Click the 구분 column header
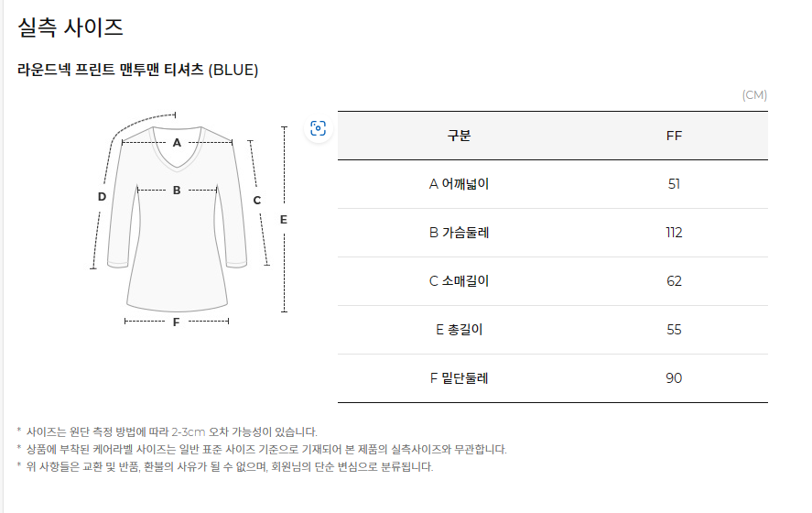 (459, 136)
